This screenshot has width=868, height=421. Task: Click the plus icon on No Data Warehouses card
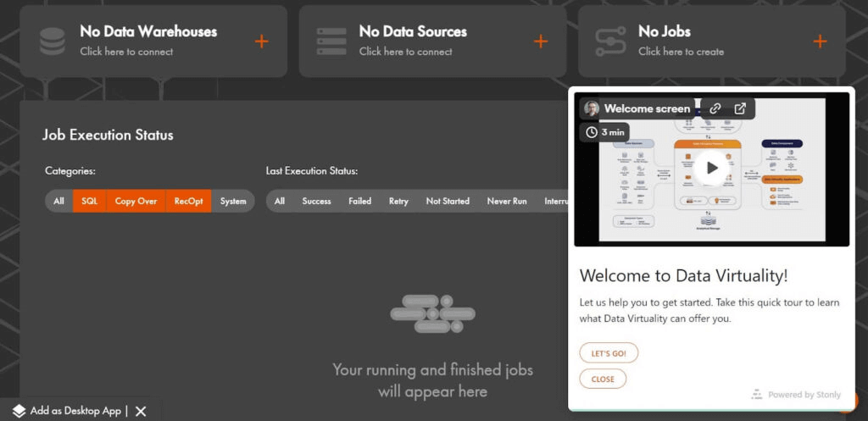261,42
